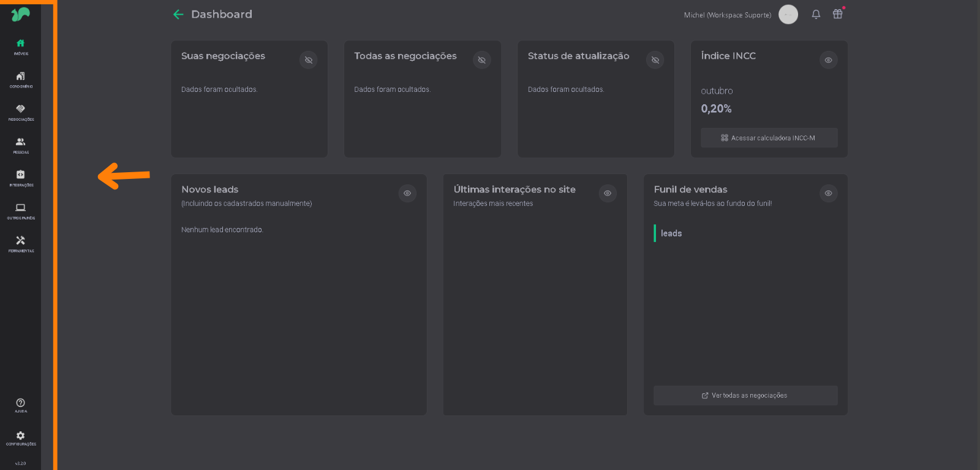This screenshot has width=980, height=470.
Task: Show data in Todas as negociações card
Action: tap(482, 60)
